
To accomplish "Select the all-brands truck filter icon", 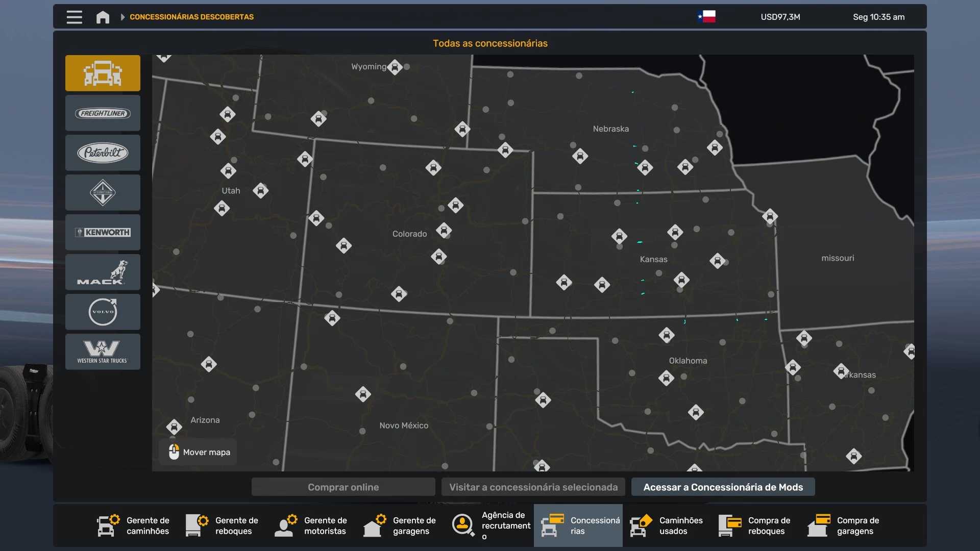I will pos(103,73).
